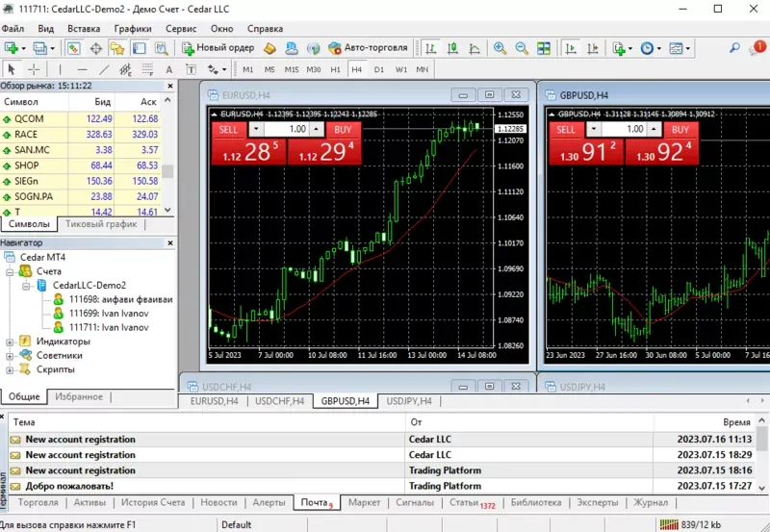Expand the Советники tree node
The width and height of the screenshot is (770, 532).
pos(10,356)
